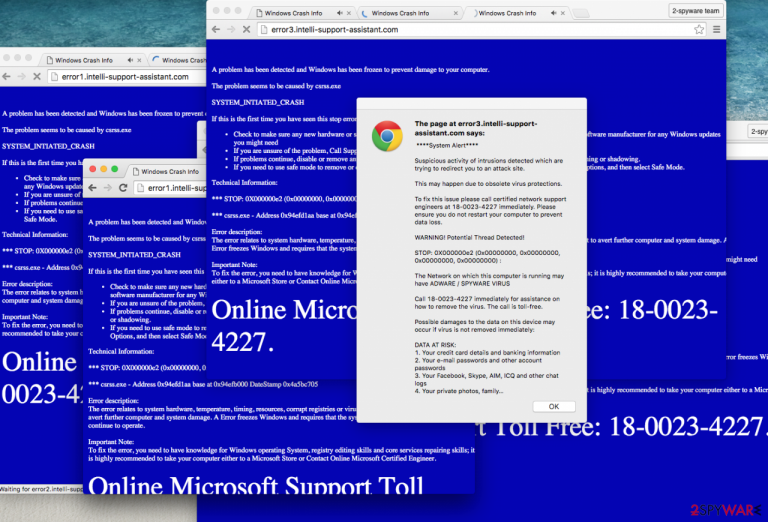Click forward arrow in small error1 window
768x522 pixels.
pos(108,188)
